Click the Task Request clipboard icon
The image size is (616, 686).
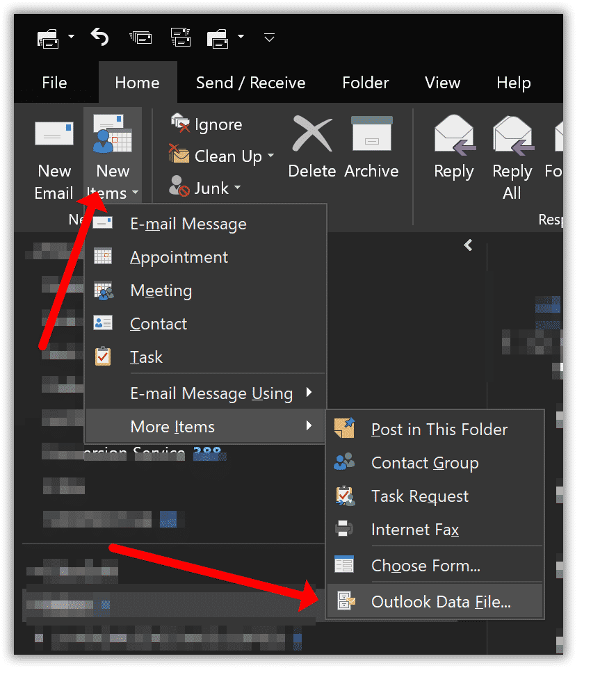345,496
